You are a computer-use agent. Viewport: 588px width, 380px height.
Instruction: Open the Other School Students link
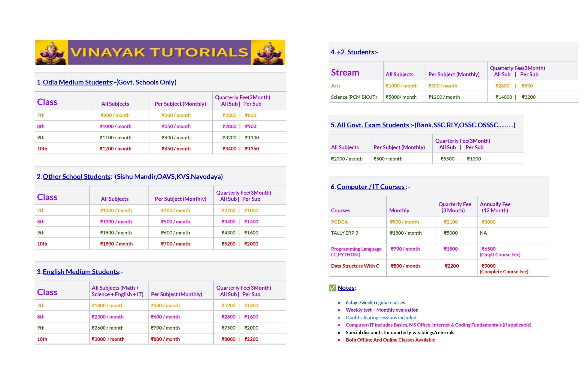pos(77,177)
